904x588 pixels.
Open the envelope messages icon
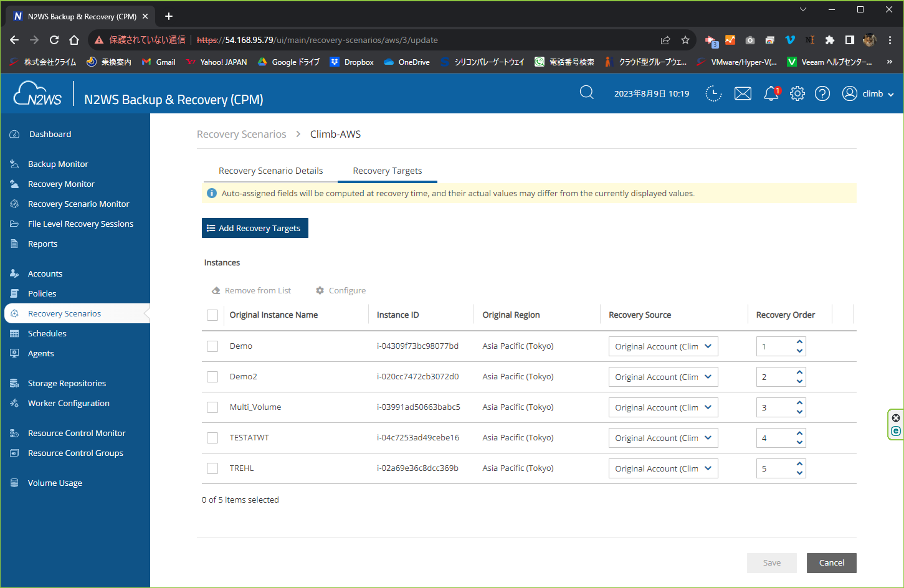(743, 93)
